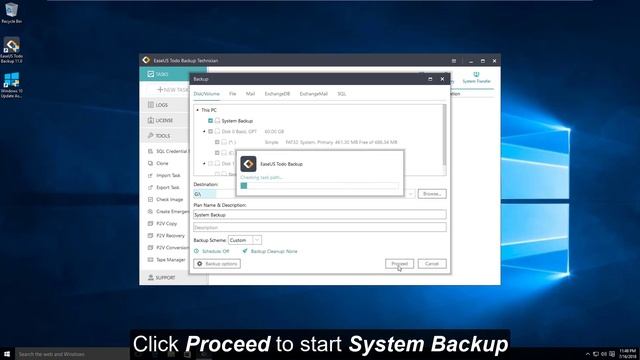Maximize the Backup dialog
Viewport: 640px width, 360px height.
click(430, 79)
